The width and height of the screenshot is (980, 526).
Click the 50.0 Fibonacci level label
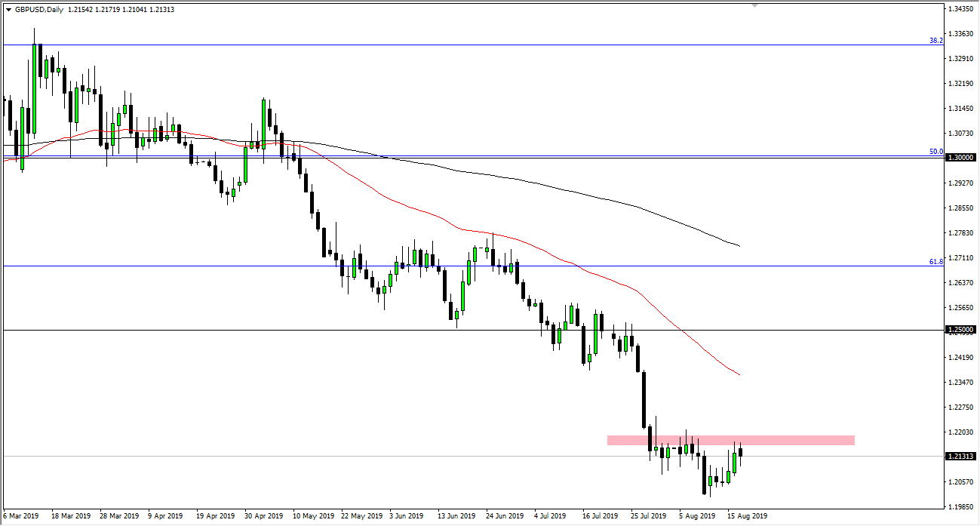pyautogui.click(x=935, y=152)
